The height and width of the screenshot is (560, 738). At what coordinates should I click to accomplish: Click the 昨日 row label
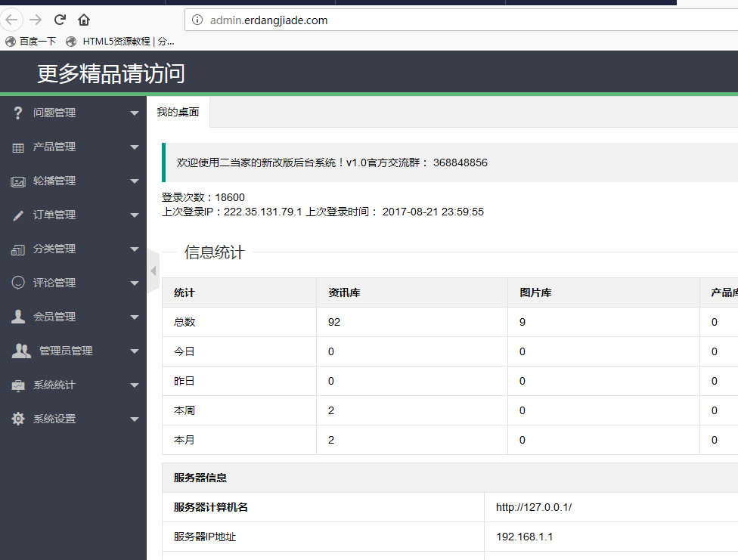[x=184, y=381]
